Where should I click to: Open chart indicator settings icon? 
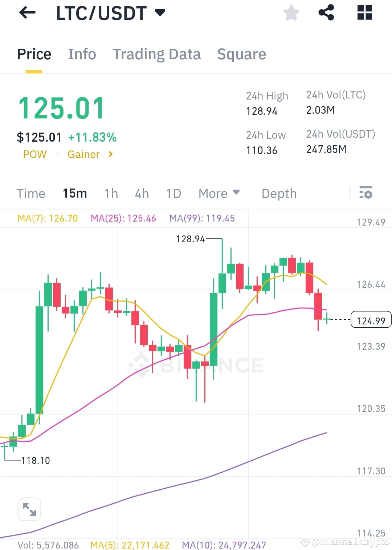(x=366, y=193)
